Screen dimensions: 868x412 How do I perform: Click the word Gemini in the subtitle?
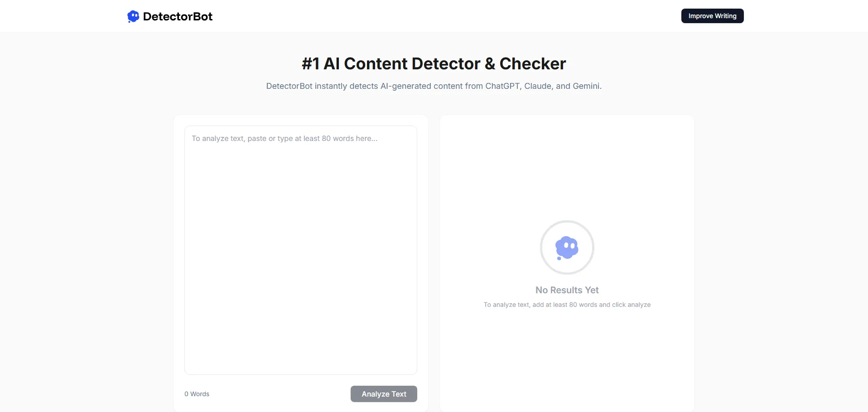point(586,86)
